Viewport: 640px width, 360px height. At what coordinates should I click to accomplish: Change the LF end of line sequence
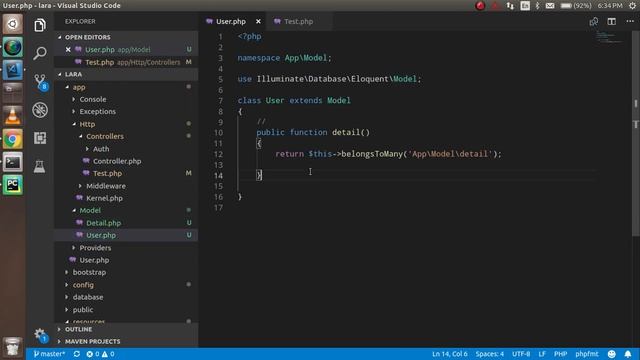(x=542, y=354)
